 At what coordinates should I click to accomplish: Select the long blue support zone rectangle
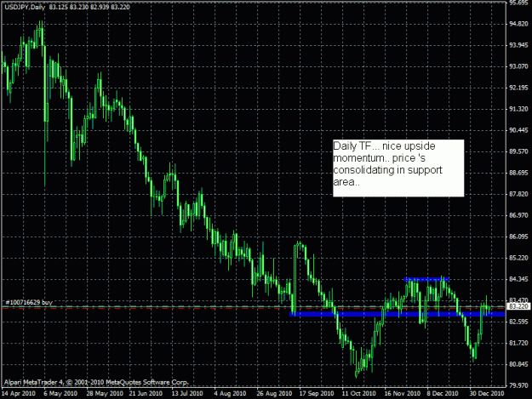397,314
